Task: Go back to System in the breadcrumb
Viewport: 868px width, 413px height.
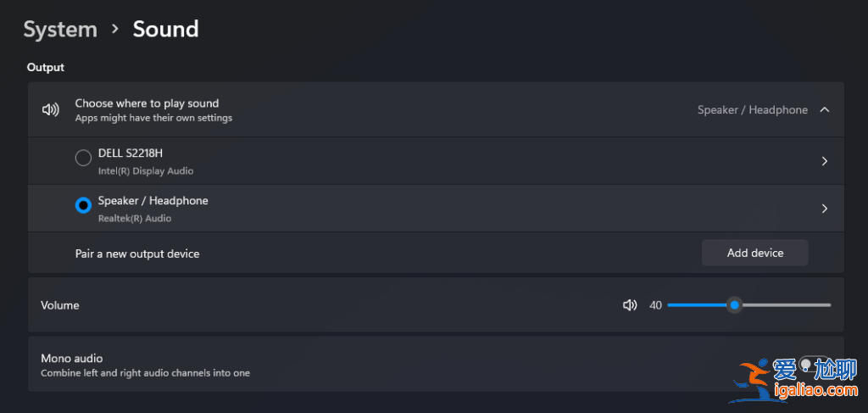Action: click(x=60, y=30)
